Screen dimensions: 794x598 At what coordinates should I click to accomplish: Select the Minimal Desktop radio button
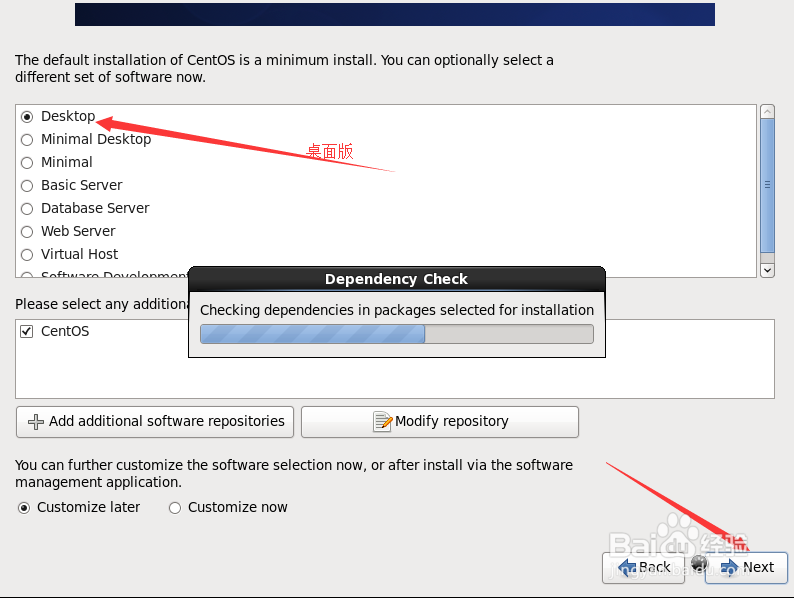click(x=27, y=140)
